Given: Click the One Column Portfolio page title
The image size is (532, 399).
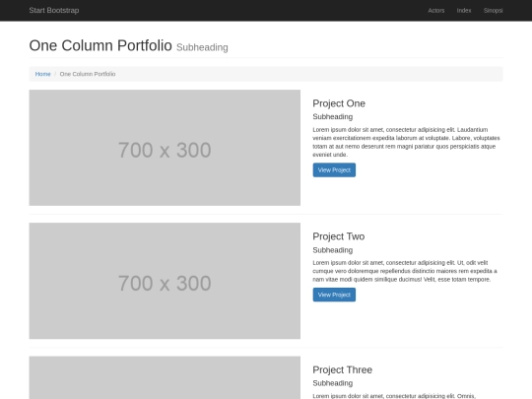Looking at the screenshot, I should click(x=100, y=45).
